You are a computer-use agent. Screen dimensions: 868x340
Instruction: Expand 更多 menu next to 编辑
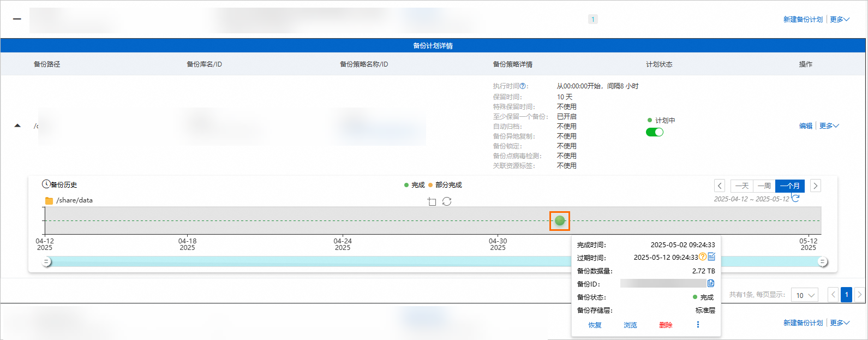coord(829,126)
